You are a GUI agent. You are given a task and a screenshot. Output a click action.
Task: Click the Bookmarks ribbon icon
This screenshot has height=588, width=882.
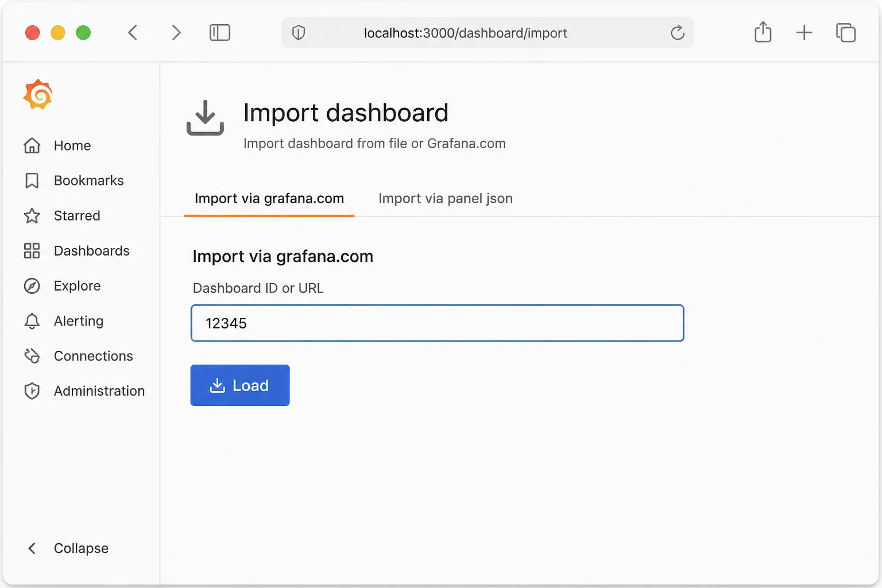[x=32, y=181]
